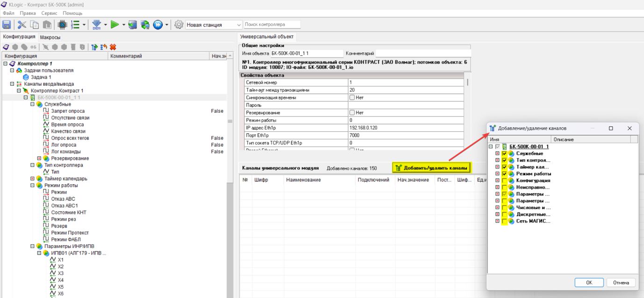Image resolution: width=644 pixels, height=298 pixels.
Task: Click the blue circular fast-forward icon
Action: pyautogui.click(x=157, y=25)
